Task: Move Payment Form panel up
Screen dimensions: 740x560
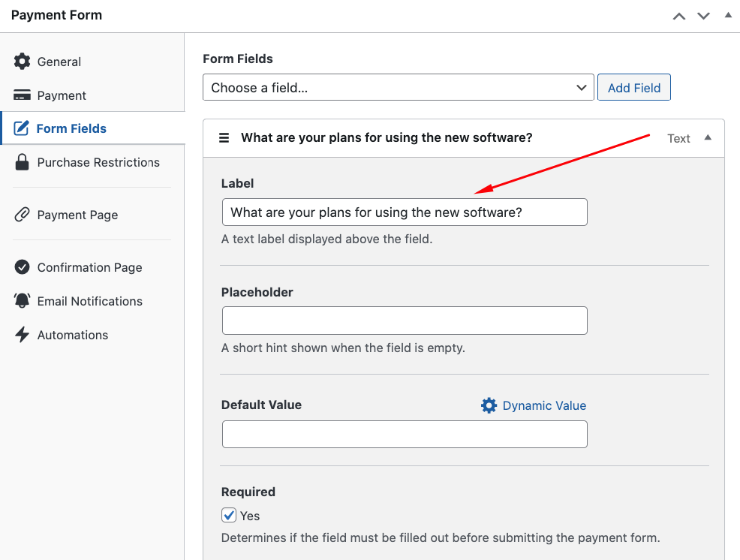Action: pos(679,16)
